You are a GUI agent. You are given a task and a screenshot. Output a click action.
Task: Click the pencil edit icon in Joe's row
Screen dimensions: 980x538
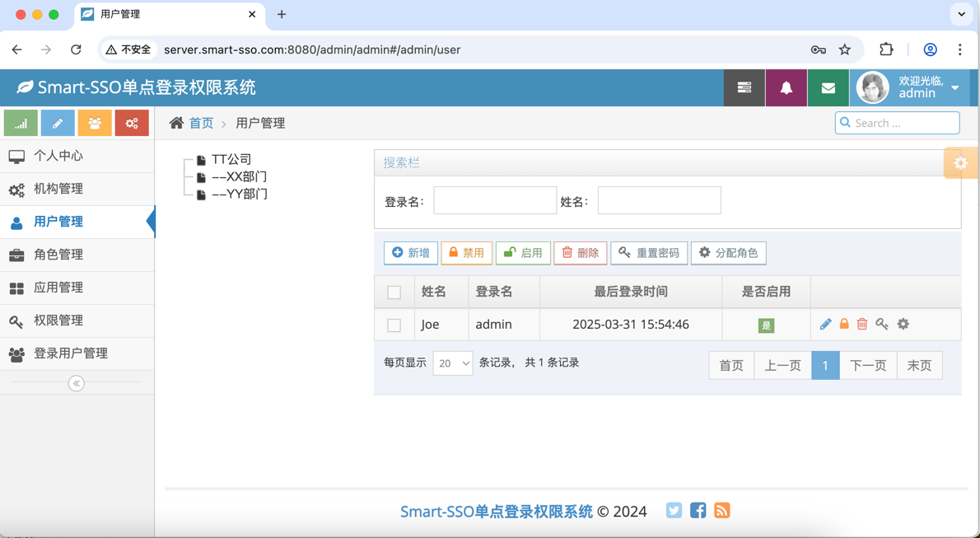pyautogui.click(x=826, y=324)
